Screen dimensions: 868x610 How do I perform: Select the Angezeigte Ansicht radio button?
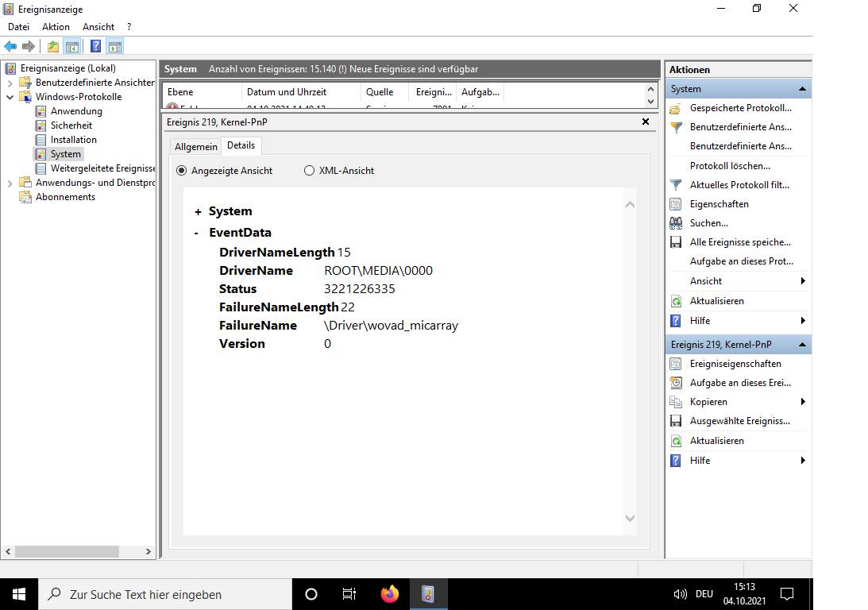[182, 170]
